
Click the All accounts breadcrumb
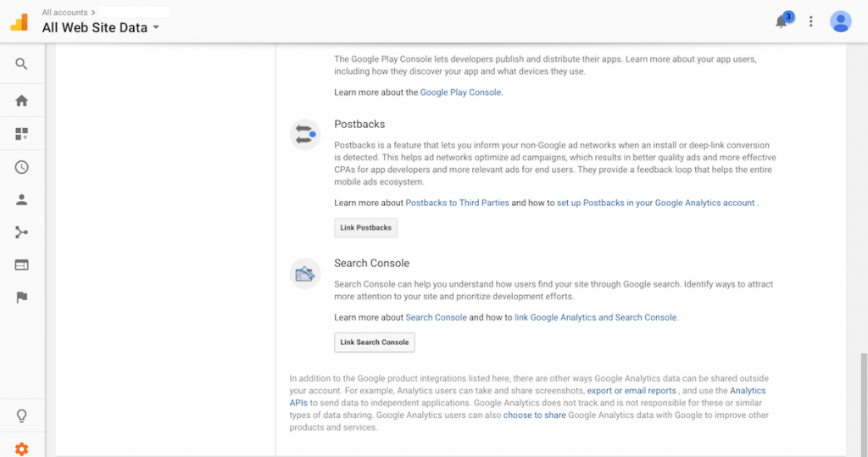pyautogui.click(x=64, y=12)
